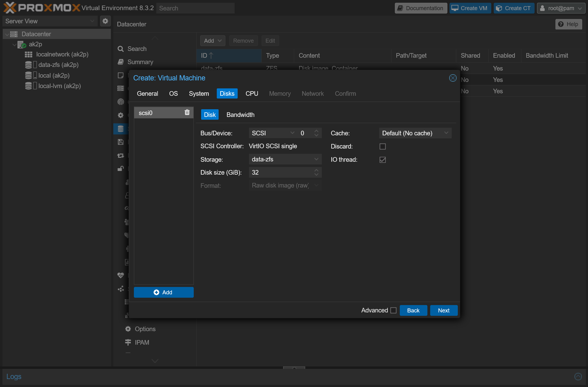Increase the Disk size stepper
Screen dimensions: 588x387
tap(317, 170)
